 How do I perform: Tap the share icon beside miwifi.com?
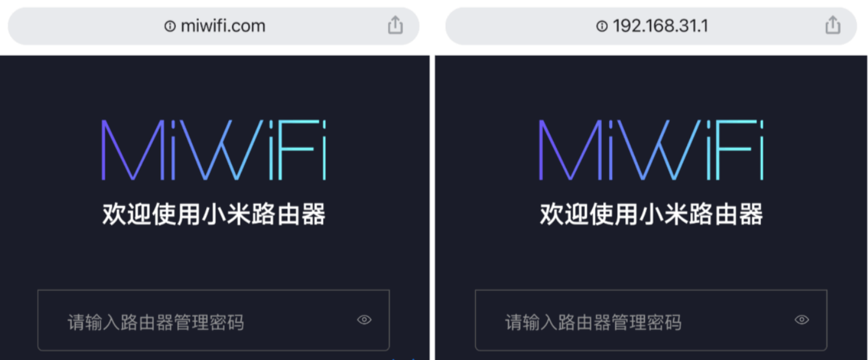(x=395, y=25)
